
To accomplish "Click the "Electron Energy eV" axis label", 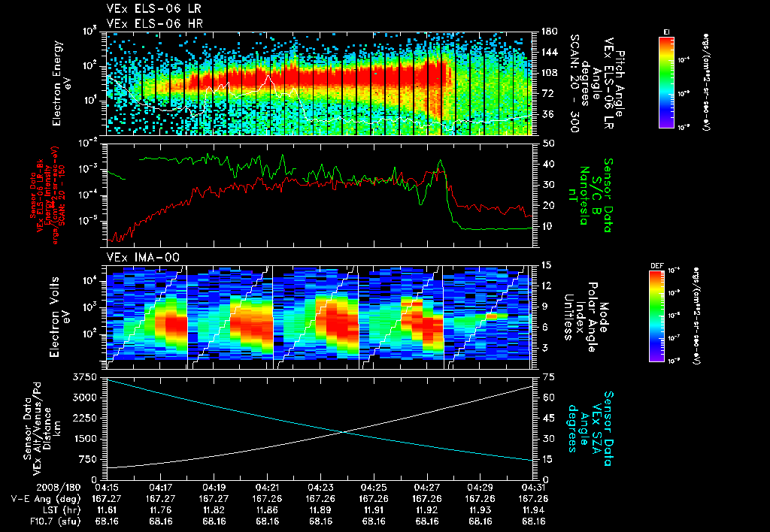I will (62, 83).
